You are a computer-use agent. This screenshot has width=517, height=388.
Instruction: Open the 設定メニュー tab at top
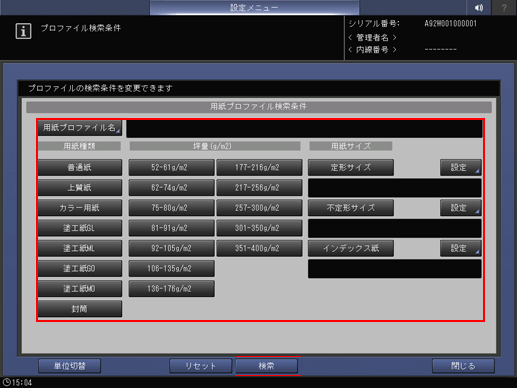254,7
